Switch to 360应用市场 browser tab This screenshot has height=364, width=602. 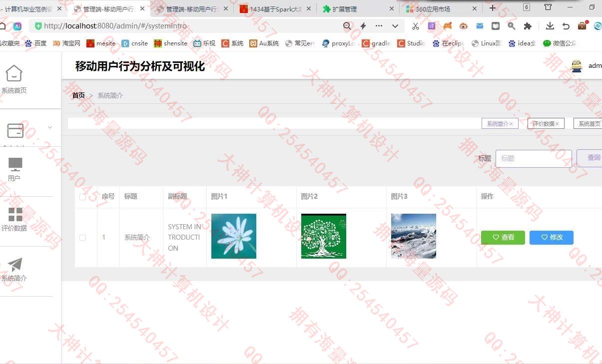tap(441, 8)
